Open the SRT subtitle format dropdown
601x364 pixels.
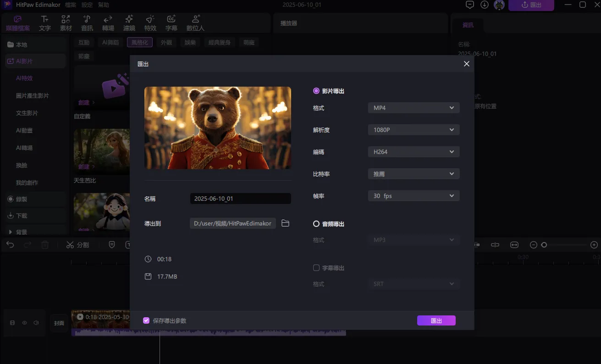[x=414, y=284]
